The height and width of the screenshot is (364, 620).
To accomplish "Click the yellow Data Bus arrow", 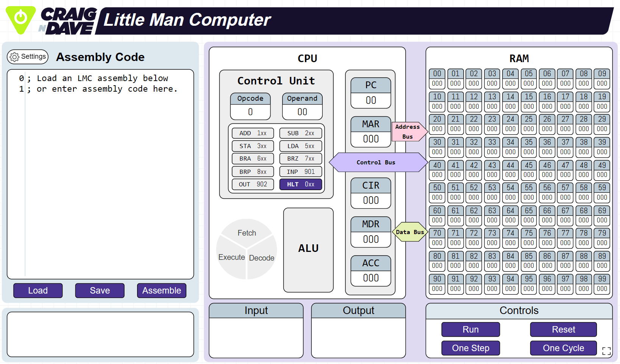I will coord(410,232).
